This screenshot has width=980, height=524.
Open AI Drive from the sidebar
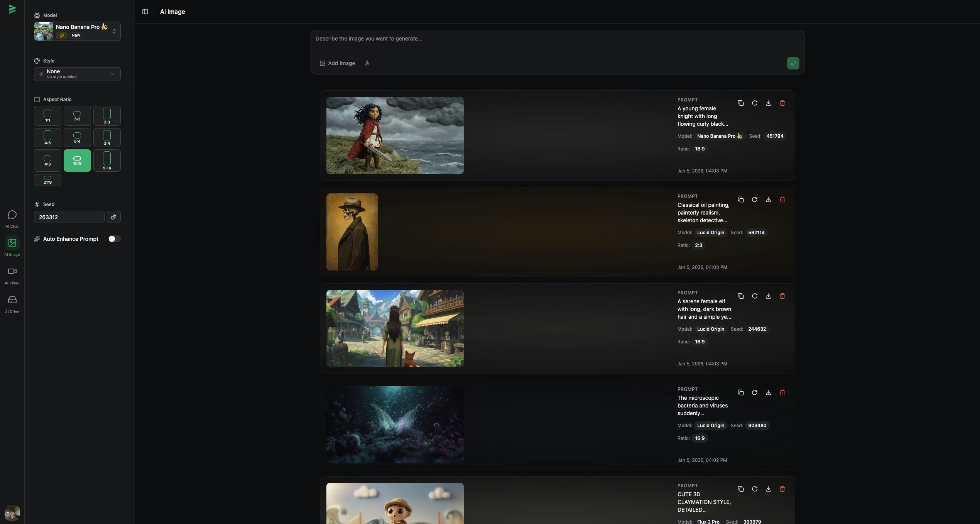(12, 304)
